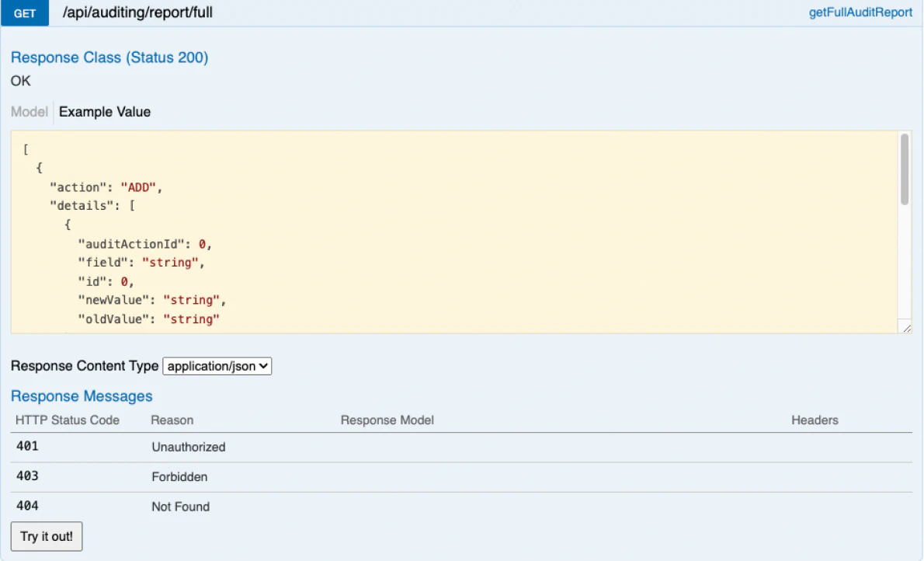The height and width of the screenshot is (561, 924).
Task: Click the OK response description text
Action: pyautogui.click(x=20, y=81)
